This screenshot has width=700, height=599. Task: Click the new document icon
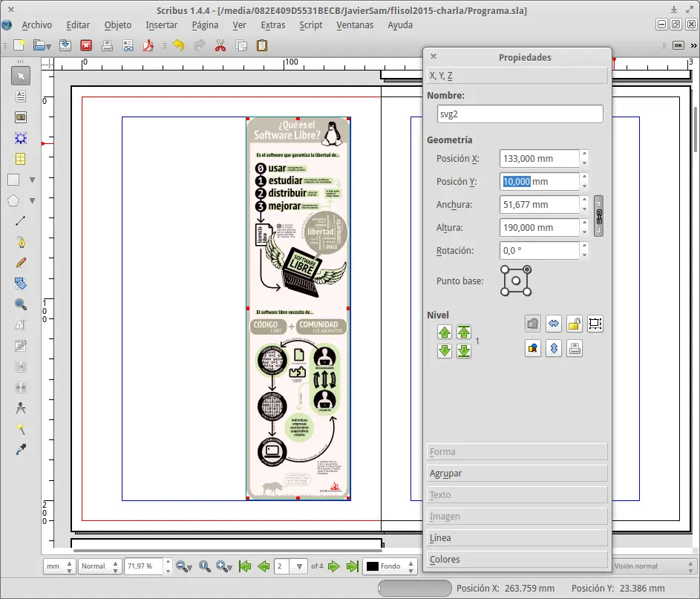19,45
